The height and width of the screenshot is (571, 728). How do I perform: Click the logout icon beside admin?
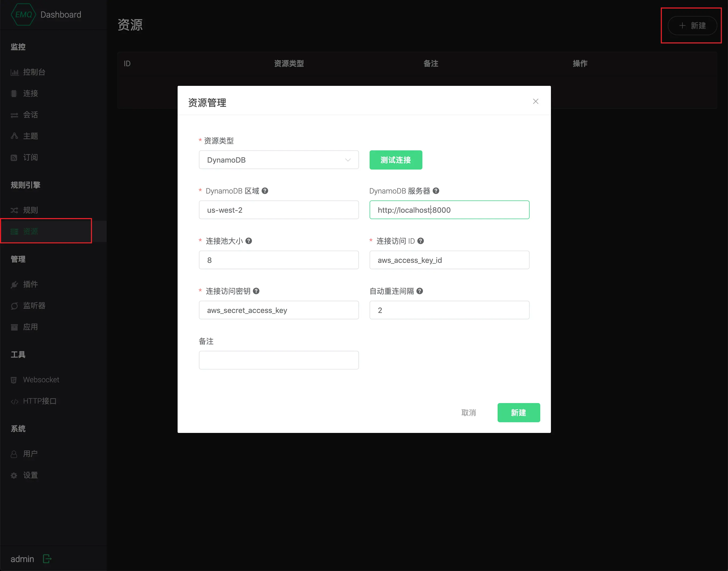pyautogui.click(x=47, y=559)
